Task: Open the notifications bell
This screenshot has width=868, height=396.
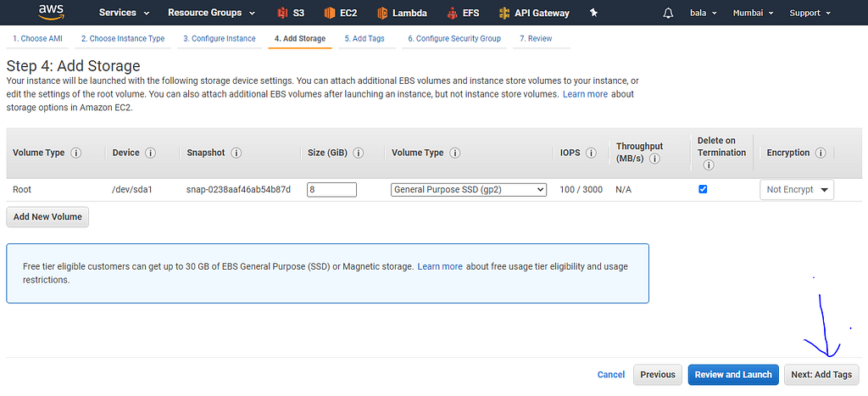Action: (x=669, y=13)
